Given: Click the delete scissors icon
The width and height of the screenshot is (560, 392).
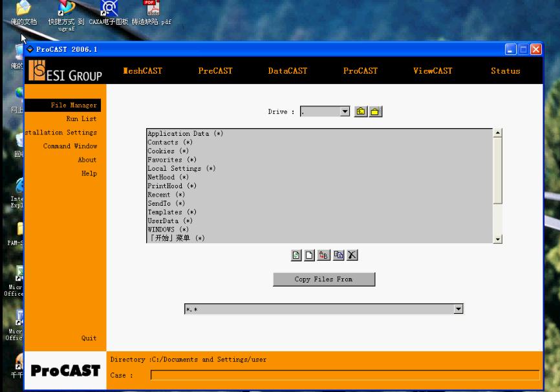Looking at the screenshot, I should pyautogui.click(x=352, y=255).
